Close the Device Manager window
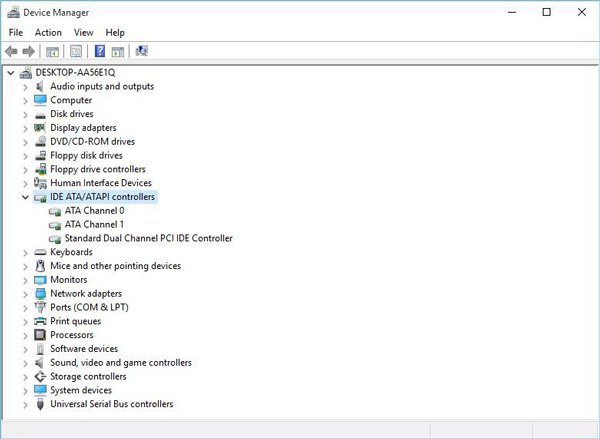Viewport: 600px width, 439px height. 582,12
